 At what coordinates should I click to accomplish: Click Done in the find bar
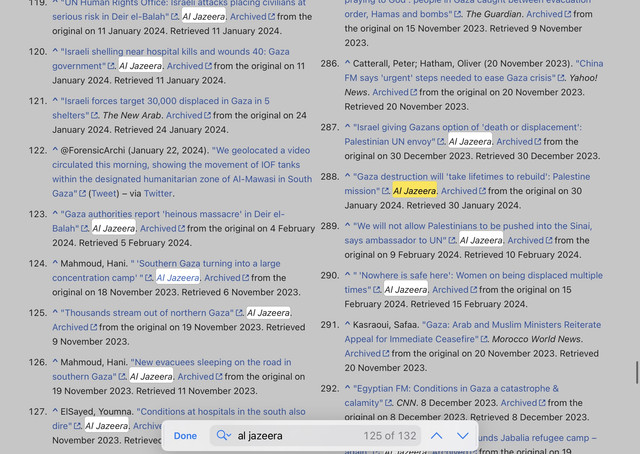[x=185, y=436]
